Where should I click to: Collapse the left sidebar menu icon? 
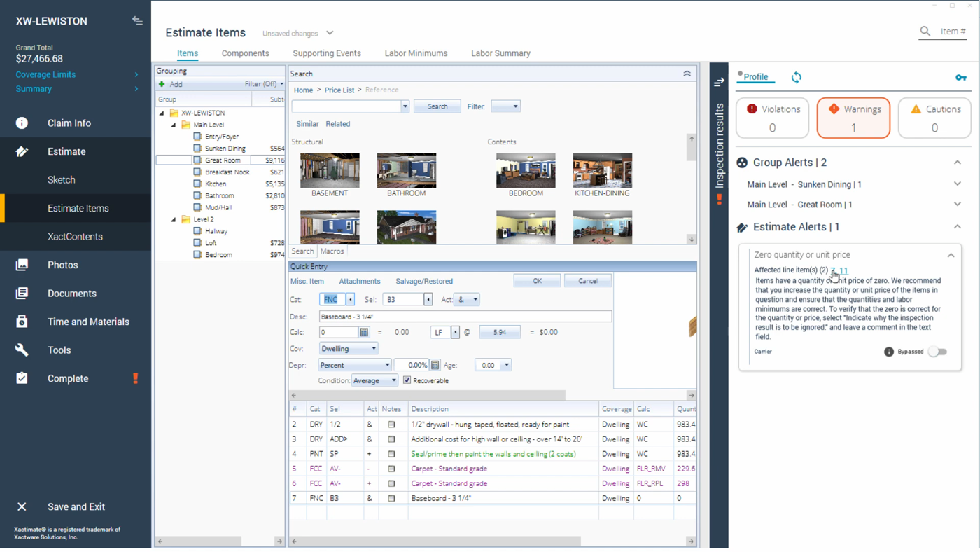click(x=137, y=21)
